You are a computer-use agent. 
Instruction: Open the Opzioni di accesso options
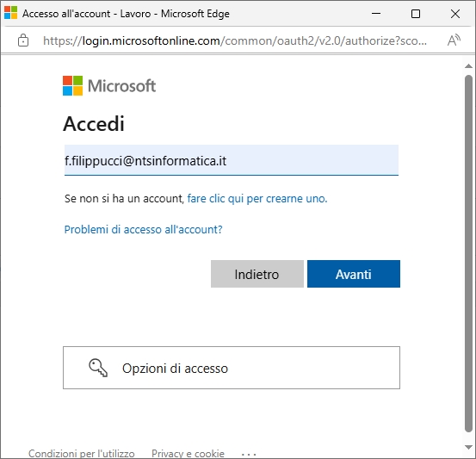pos(232,368)
